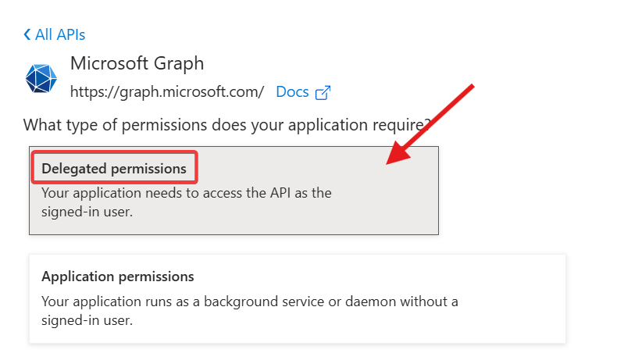Go back to All APIs
The height and width of the screenshot is (364, 624).
pyautogui.click(x=54, y=34)
